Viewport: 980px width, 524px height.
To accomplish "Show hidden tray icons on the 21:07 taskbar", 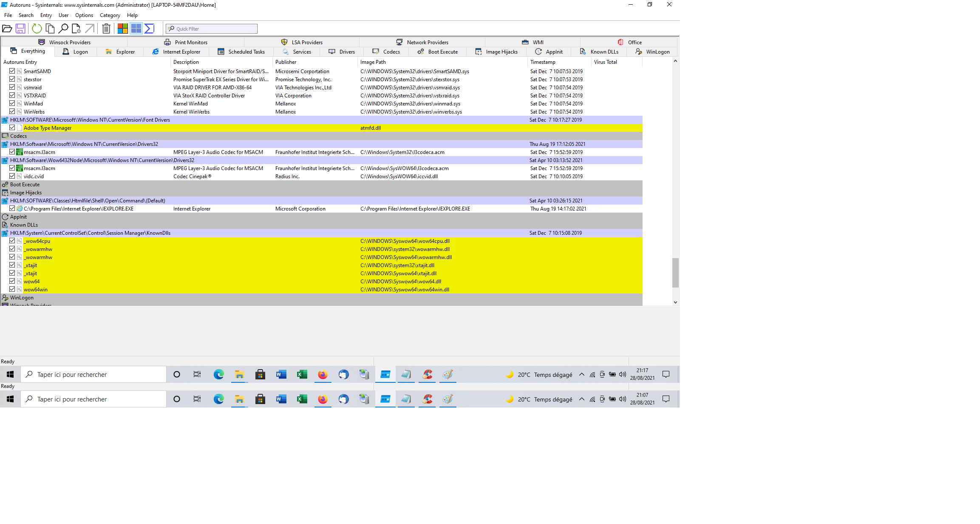I will pos(582,399).
